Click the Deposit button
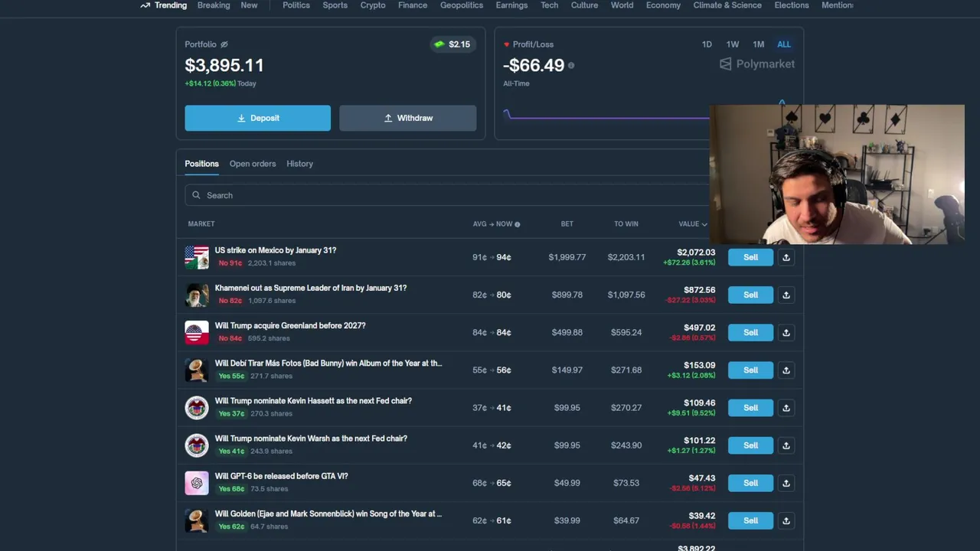The height and width of the screenshot is (551, 980). (257, 118)
